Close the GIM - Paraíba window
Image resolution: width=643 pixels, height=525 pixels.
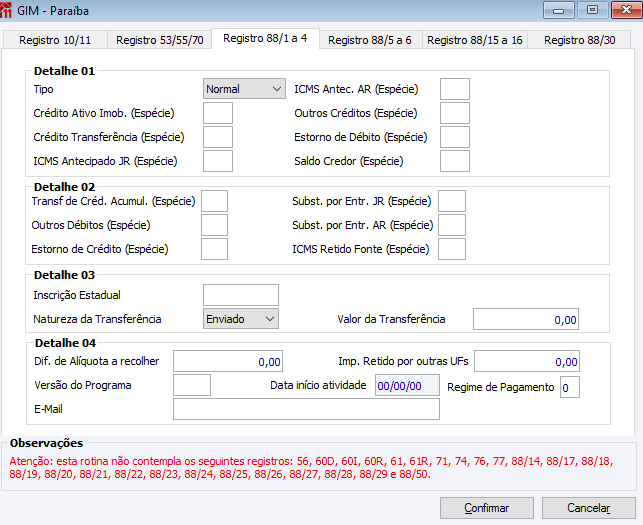point(626,10)
